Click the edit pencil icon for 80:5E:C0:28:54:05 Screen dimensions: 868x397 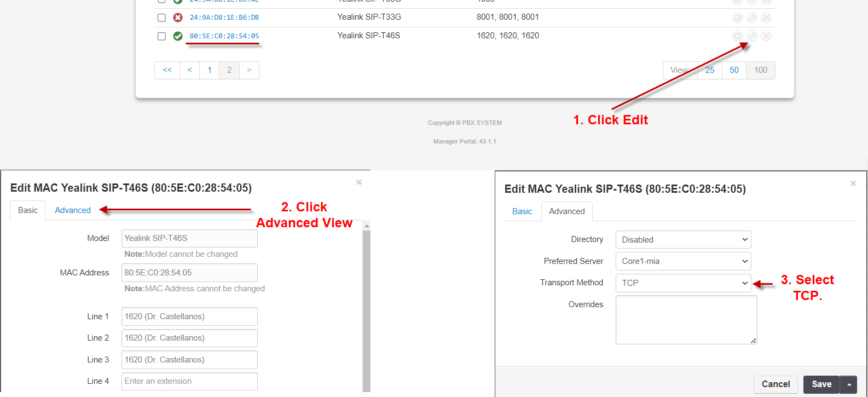(752, 36)
